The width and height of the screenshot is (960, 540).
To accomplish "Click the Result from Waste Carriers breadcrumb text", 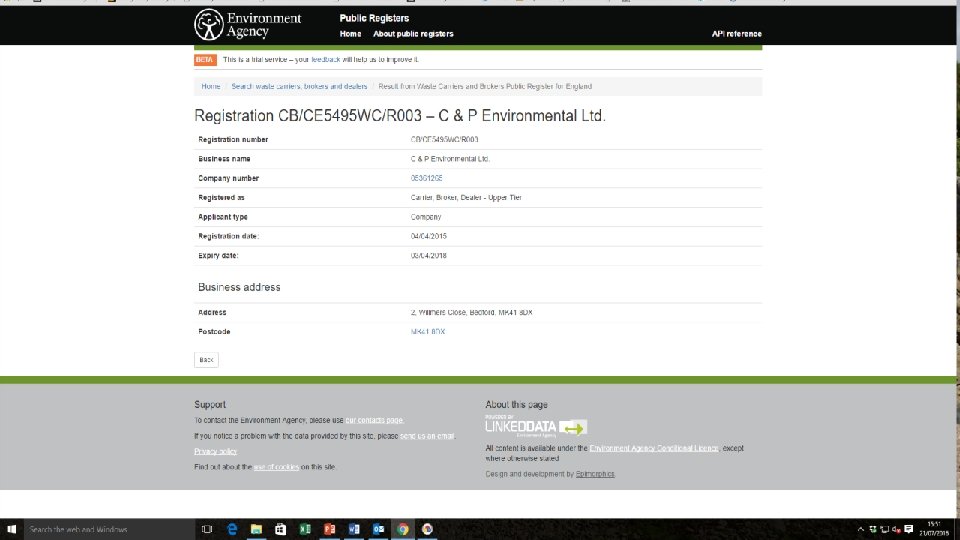I will coord(485,86).
